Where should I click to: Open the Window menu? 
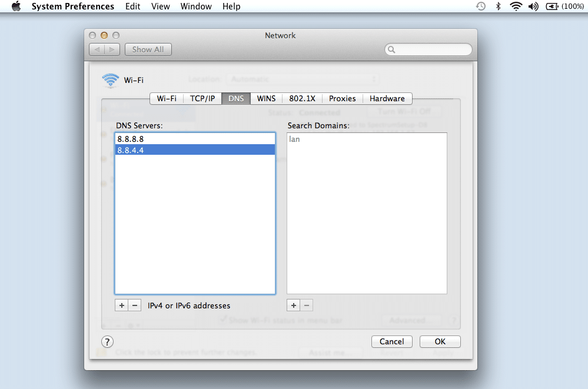pyautogui.click(x=196, y=6)
